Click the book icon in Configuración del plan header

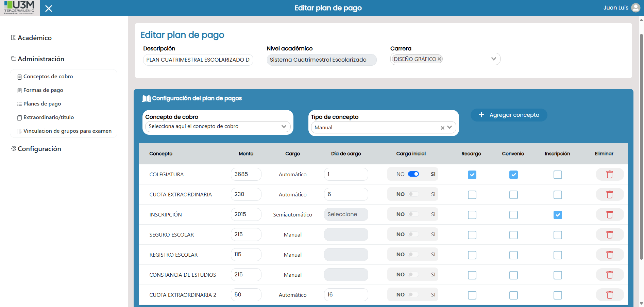[x=146, y=98]
